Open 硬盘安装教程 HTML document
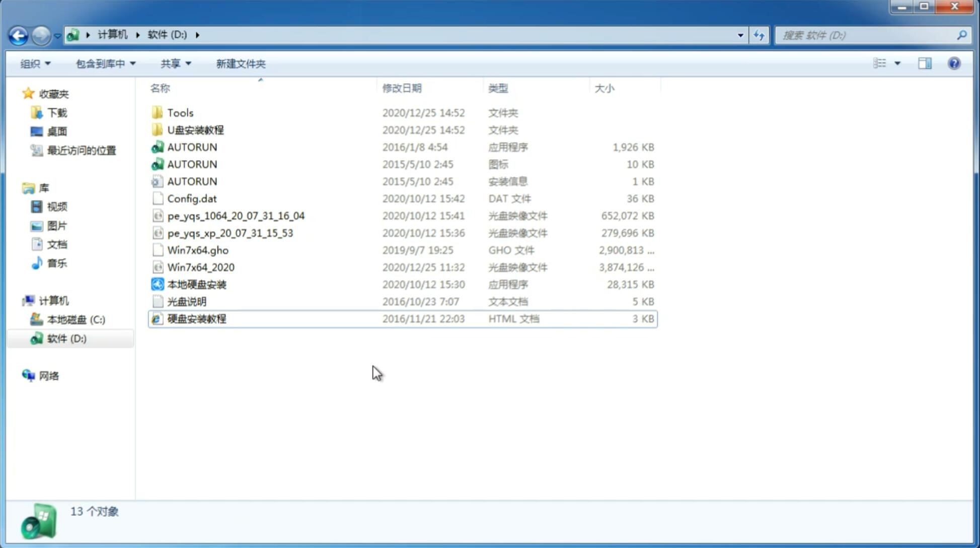This screenshot has width=980, height=548. coord(196,318)
